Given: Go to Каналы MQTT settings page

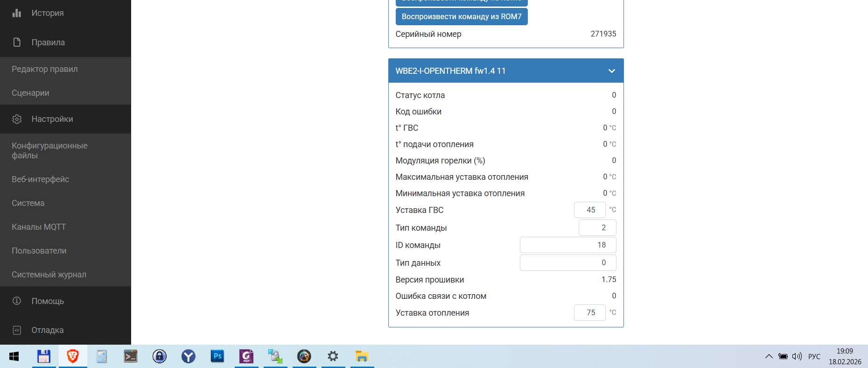Looking at the screenshot, I should coord(39,227).
